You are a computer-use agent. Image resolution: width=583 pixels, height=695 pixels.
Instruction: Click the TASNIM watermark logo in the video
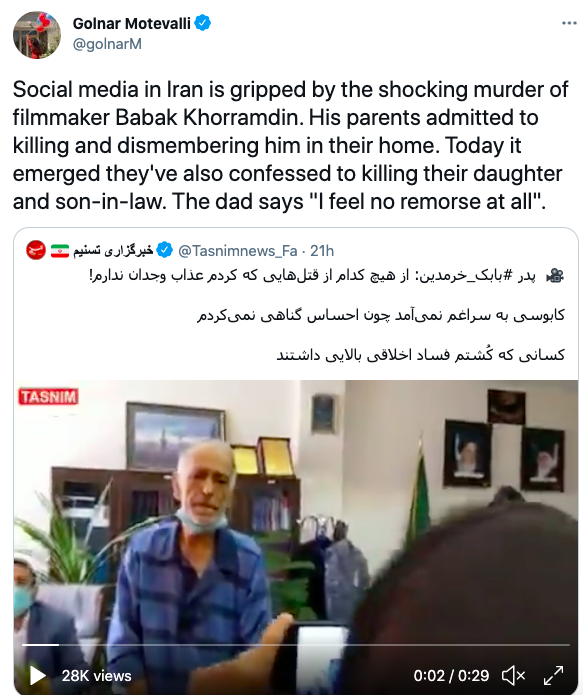(x=48, y=397)
